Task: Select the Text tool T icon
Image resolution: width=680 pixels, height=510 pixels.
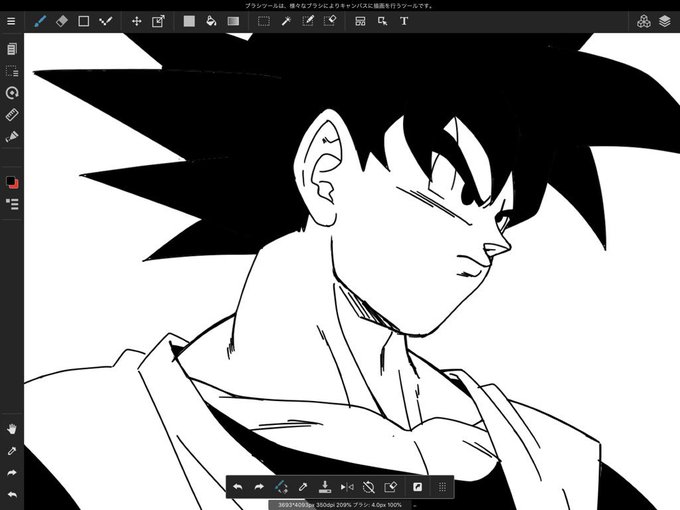Action: pyautogui.click(x=404, y=21)
